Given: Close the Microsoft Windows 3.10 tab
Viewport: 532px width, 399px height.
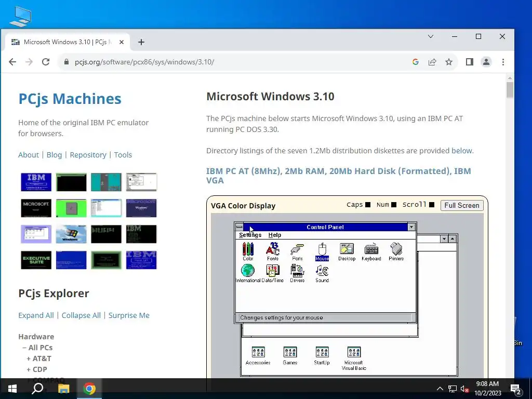Looking at the screenshot, I should coord(122,42).
